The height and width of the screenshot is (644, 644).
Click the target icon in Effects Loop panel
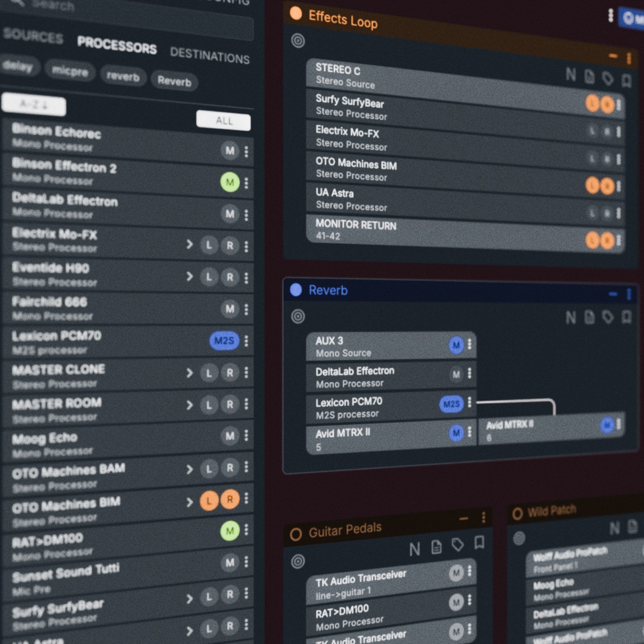click(298, 41)
